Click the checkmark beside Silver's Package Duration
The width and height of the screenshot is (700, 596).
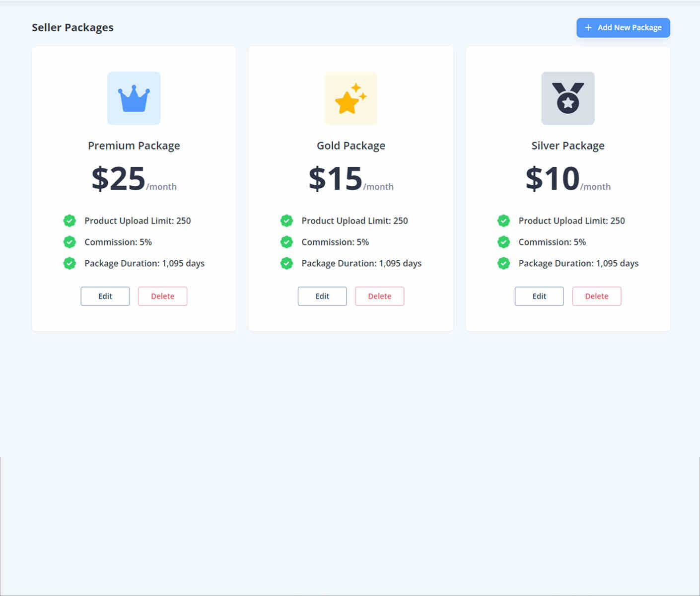coord(503,263)
